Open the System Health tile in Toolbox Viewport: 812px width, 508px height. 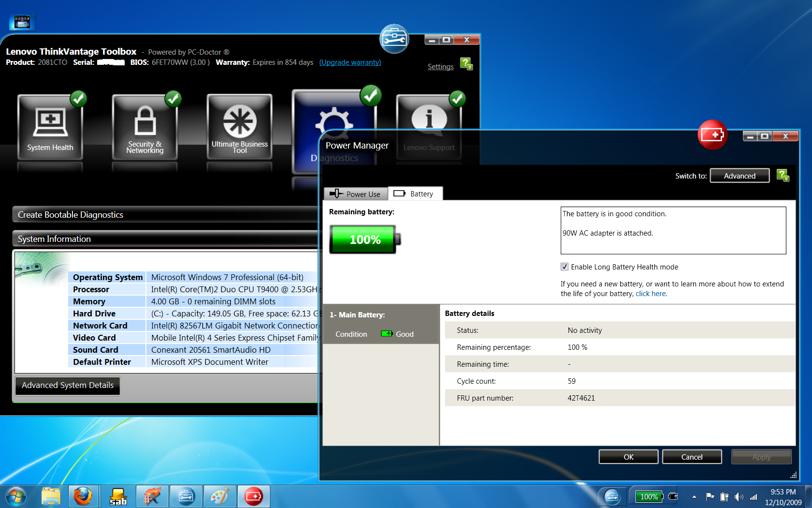click(50, 127)
